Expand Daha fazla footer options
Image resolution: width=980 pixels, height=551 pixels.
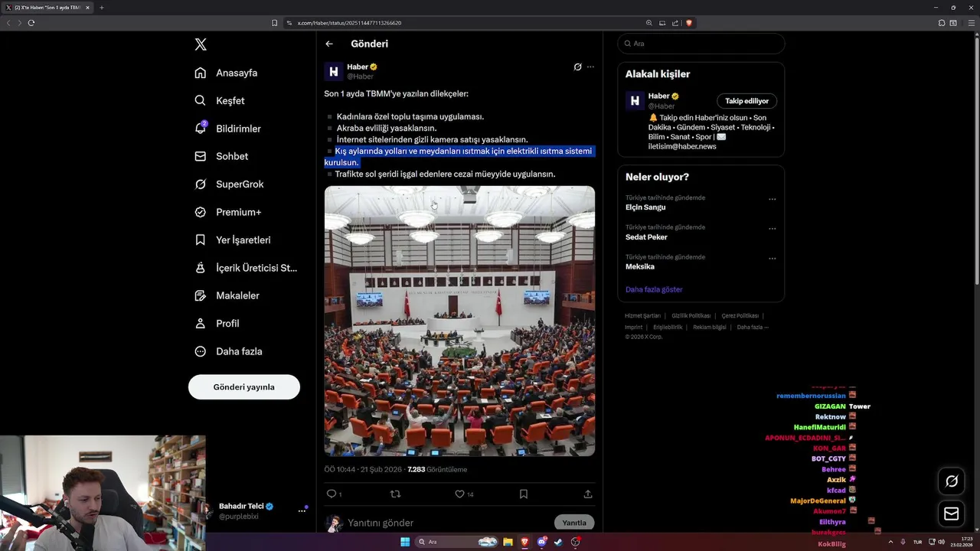click(x=753, y=328)
